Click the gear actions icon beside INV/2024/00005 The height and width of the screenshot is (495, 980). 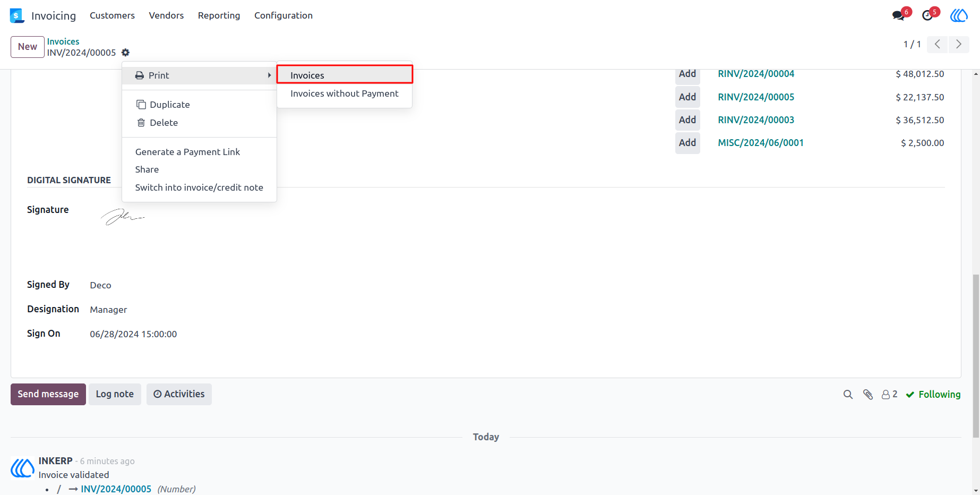pos(125,53)
